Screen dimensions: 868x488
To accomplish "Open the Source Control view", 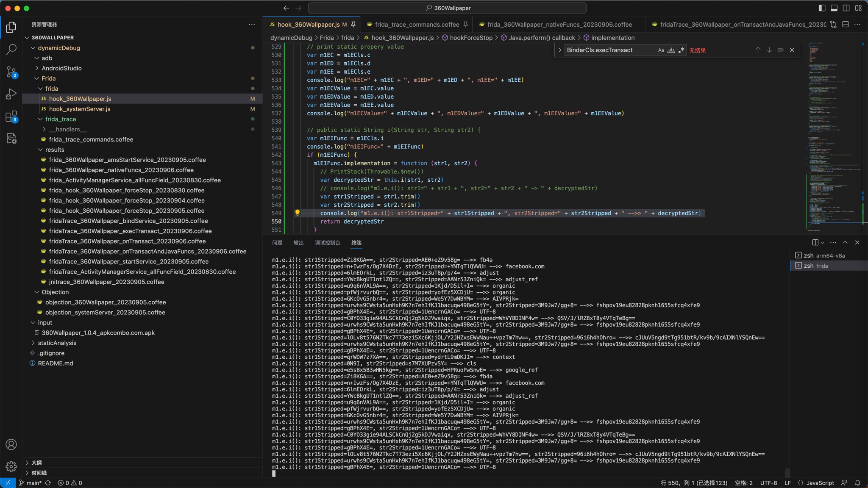I will pos(11,72).
